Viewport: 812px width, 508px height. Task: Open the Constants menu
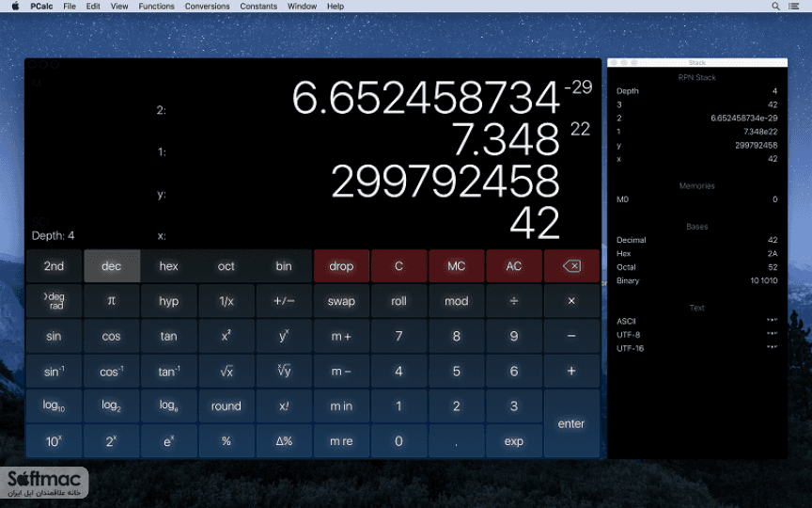(258, 7)
